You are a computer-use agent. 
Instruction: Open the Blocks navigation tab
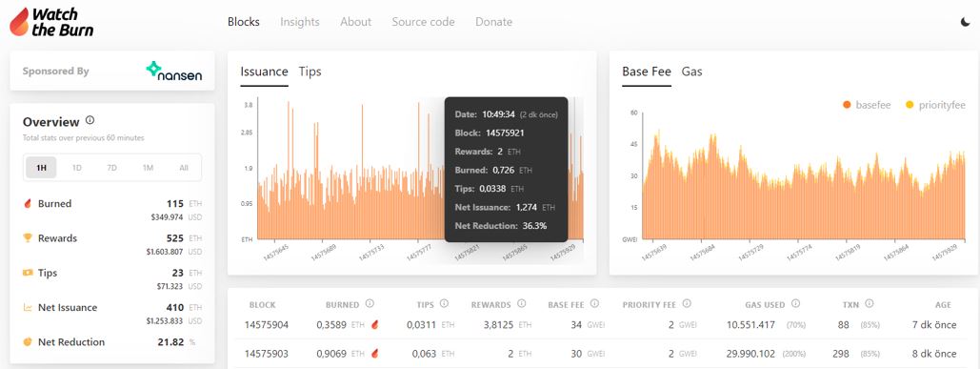(x=244, y=22)
